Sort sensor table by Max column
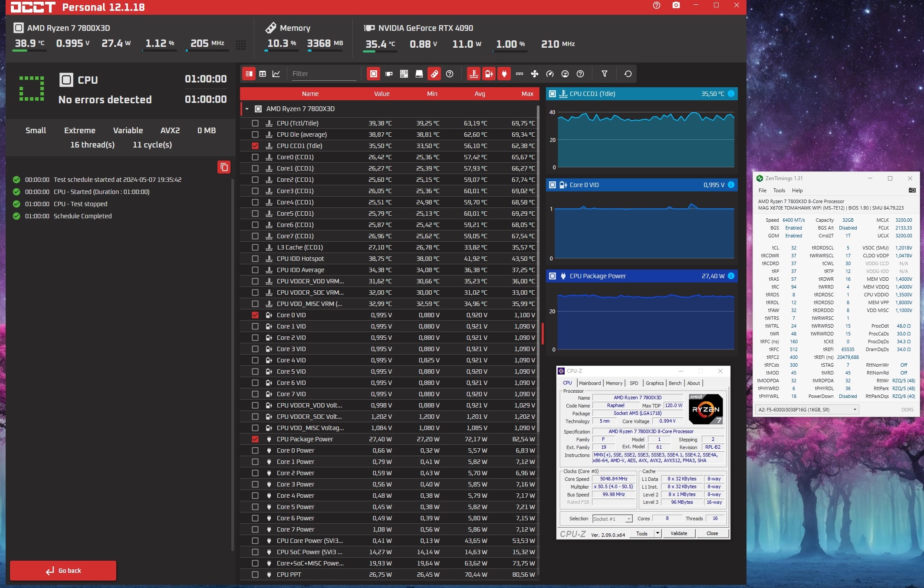 coord(527,94)
